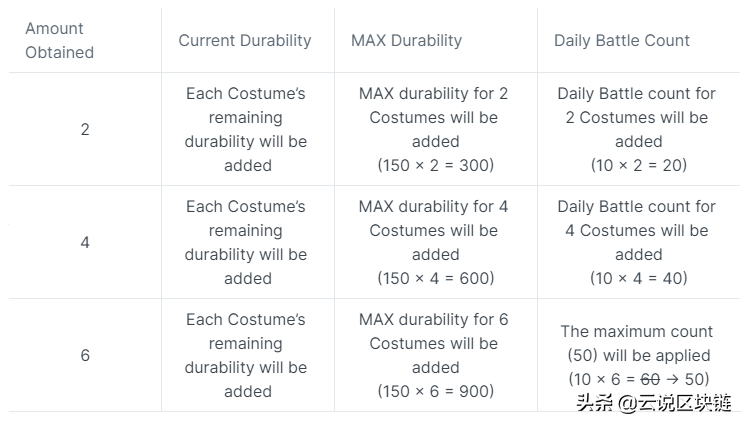Screen dimensions: 744x425
Task: Click "MAX durability for 2 Costumes" text
Action: [x=434, y=105]
